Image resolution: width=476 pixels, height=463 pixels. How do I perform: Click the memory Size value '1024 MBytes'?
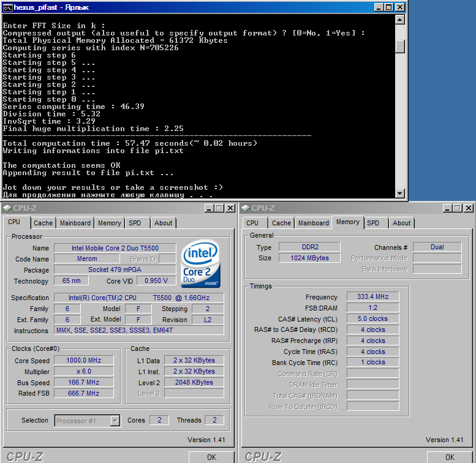(309, 258)
